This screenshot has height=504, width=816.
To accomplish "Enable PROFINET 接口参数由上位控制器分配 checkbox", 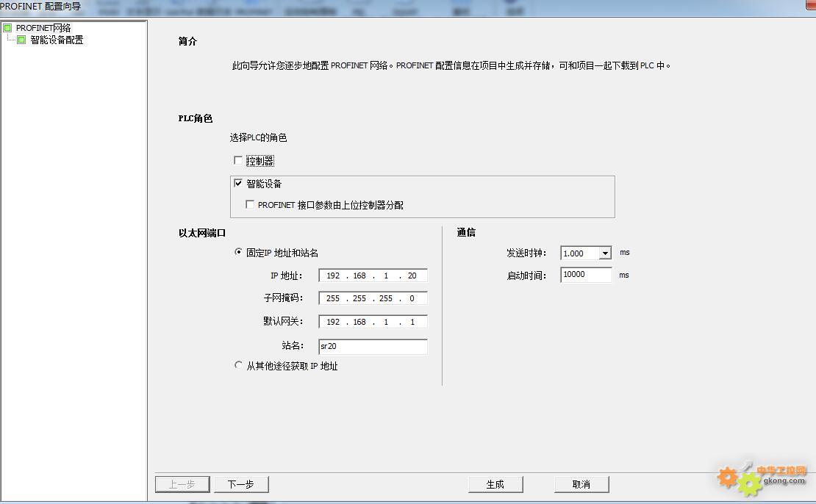I will (250, 205).
